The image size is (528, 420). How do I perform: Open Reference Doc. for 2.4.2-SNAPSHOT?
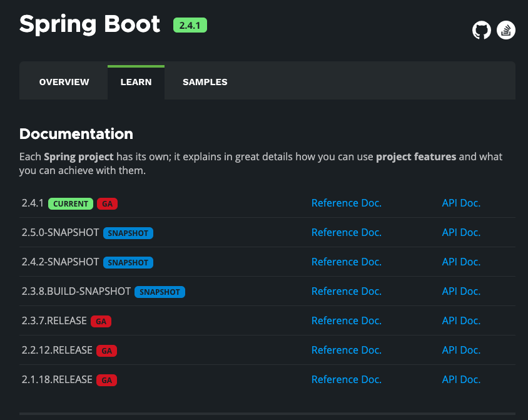click(x=347, y=262)
